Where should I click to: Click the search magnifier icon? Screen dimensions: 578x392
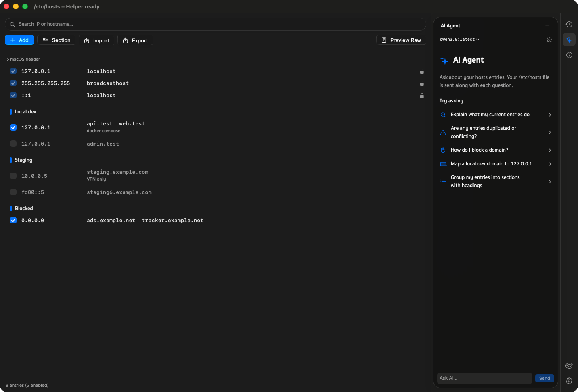[x=13, y=24]
